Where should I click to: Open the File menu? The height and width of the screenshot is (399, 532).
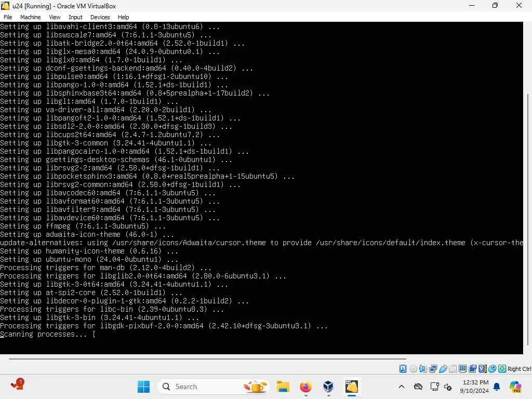click(8, 17)
